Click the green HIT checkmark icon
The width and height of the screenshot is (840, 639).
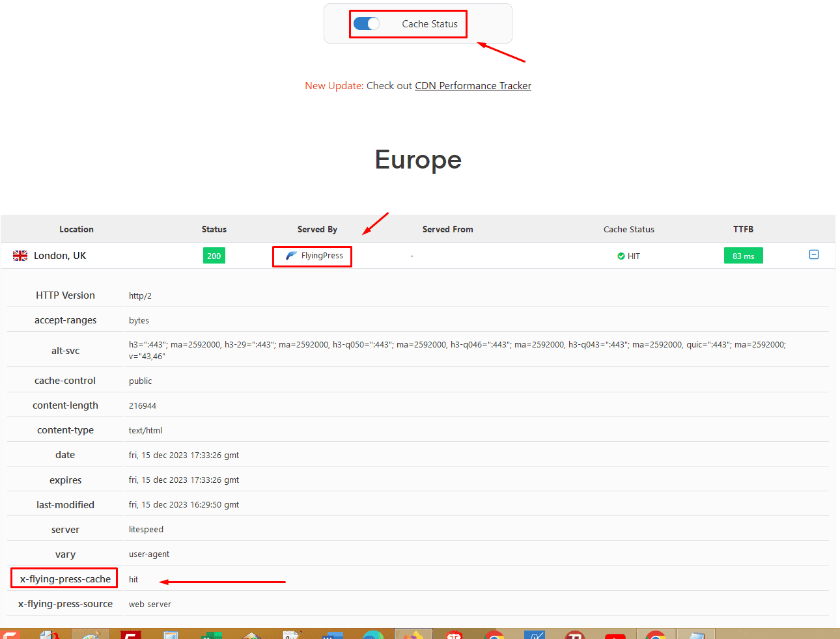tap(621, 256)
